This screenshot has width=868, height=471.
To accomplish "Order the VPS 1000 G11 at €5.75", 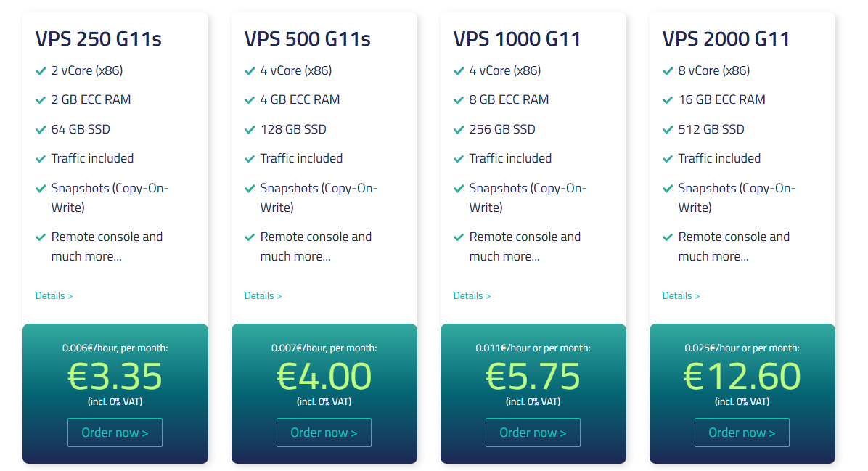I will click(x=533, y=433).
